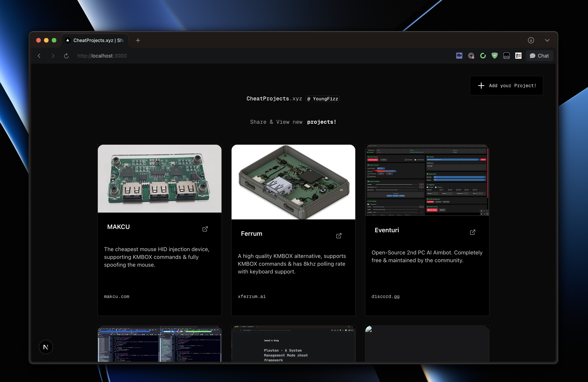The image size is (588, 382).
Task: Open Ferrum external link icon
Action: click(339, 236)
